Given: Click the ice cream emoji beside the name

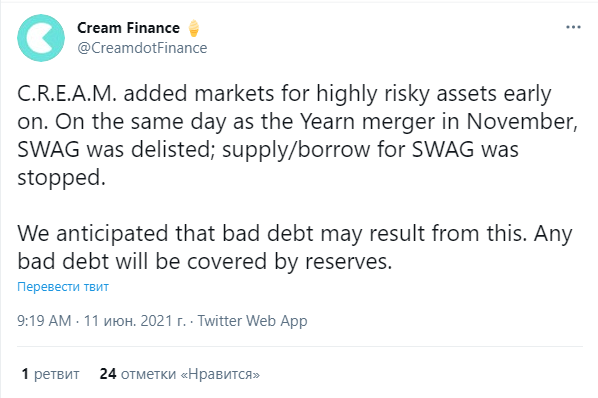Looking at the screenshot, I should click(194, 28).
